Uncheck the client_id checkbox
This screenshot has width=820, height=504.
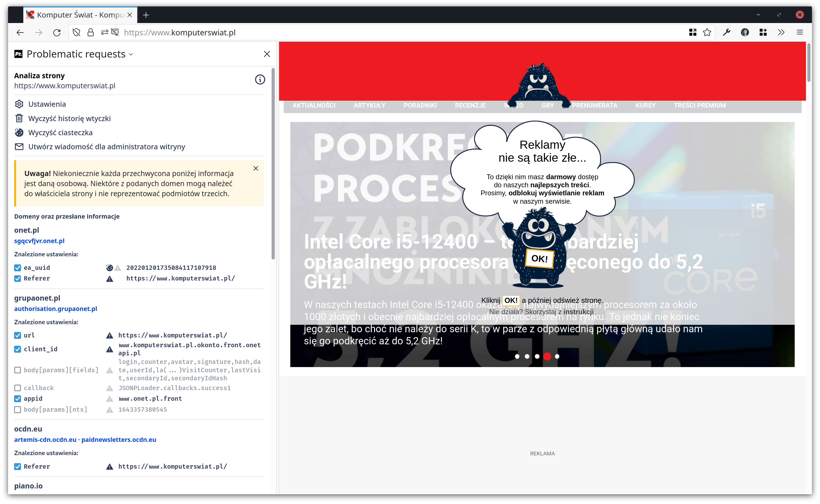[18, 349]
